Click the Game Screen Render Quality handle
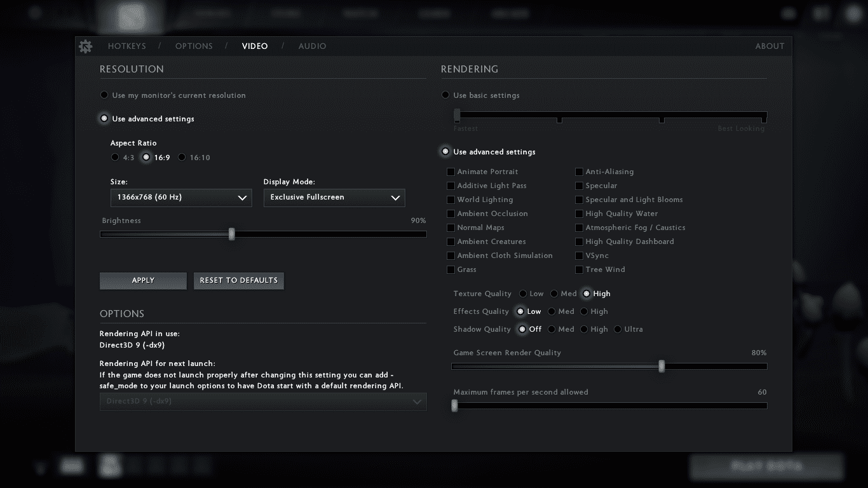Viewport: 868px width, 488px height. click(x=661, y=367)
